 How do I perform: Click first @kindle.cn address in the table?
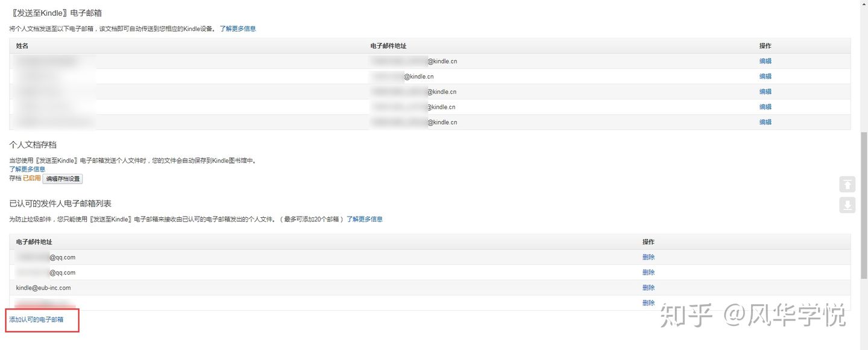(414, 61)
